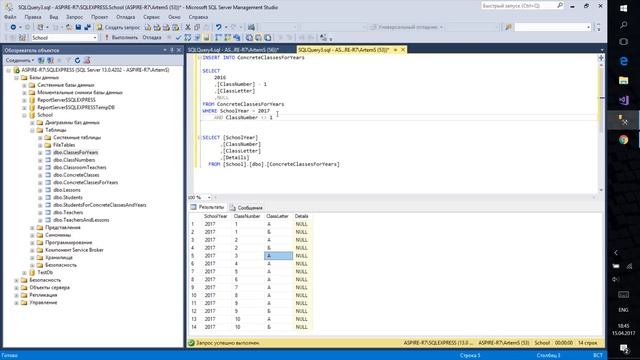Click the Display Estimated Execution Plan icon

pyautogui.click(x=188, y=38)
